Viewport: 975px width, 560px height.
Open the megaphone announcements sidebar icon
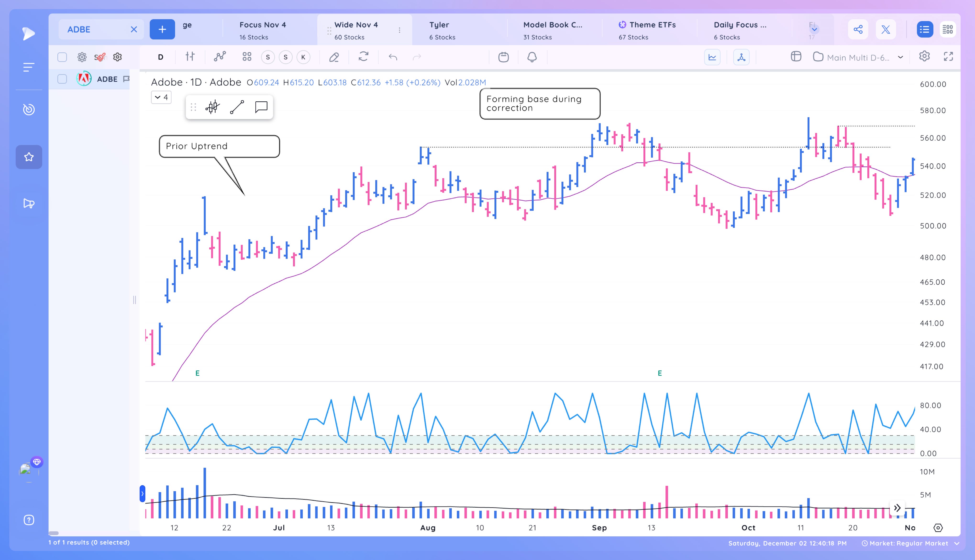[29, 203]
